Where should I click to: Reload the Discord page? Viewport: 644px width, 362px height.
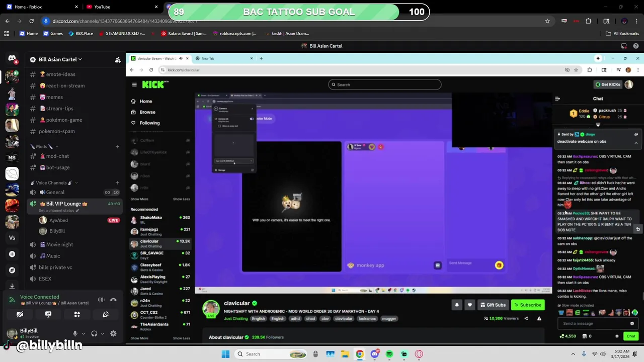pos(31,21)
